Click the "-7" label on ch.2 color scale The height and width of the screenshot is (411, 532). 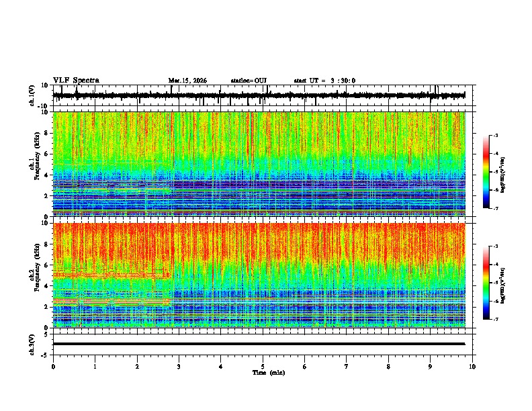[x=496, y=319]
